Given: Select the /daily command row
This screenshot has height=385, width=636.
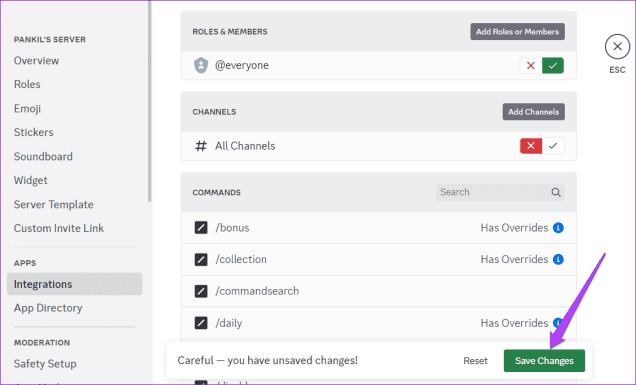Looking at the screenshot, I should point(378,323).
